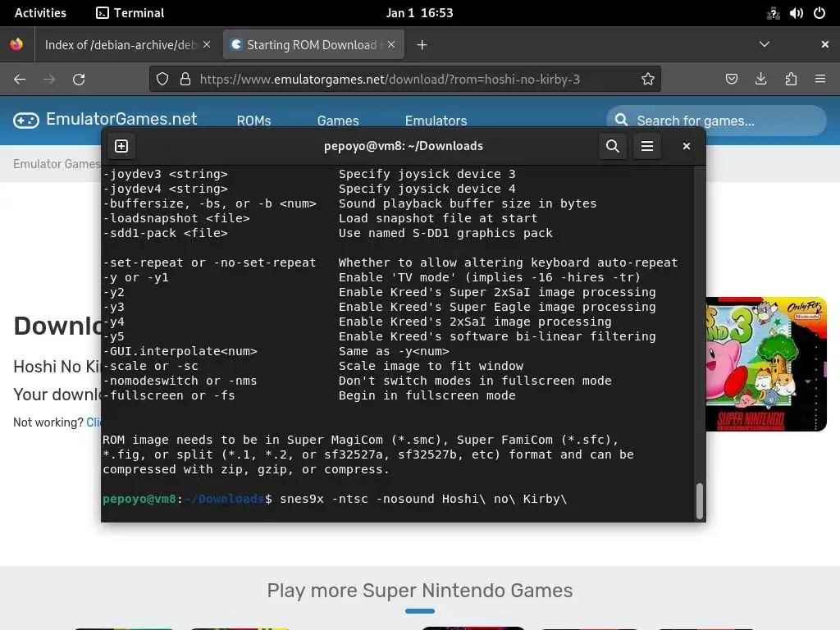
Task: Click the website search magnifier icon
Action: click(x=622, y=120)
